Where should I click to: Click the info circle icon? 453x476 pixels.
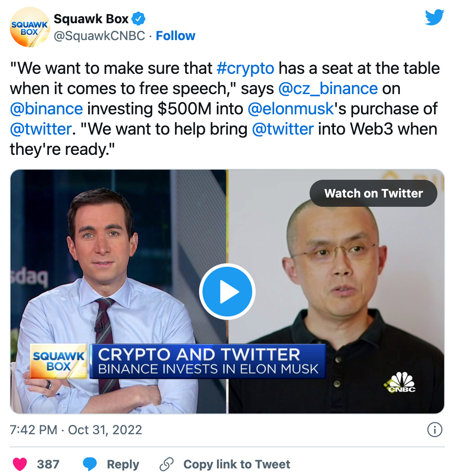point(434,430)
